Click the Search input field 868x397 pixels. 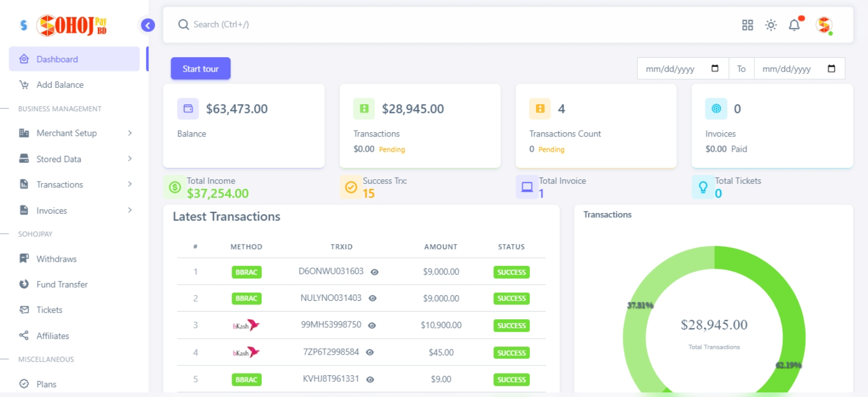tap(401, 25)
